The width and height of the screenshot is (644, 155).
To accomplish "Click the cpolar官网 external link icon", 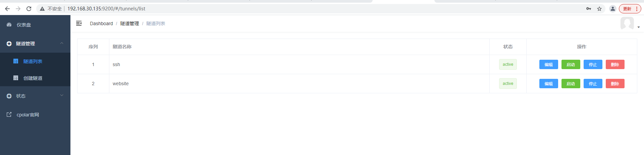I will [x=9, y=114].
